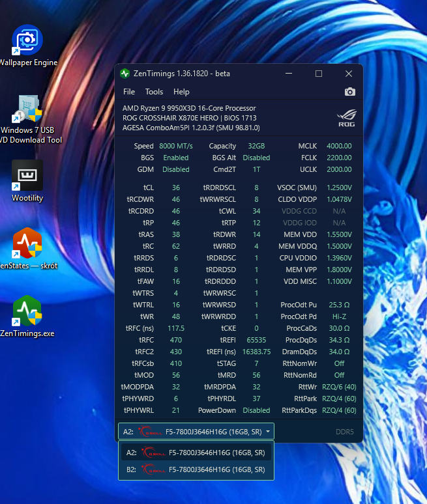
Task: Select B2 F5-7800J3646H16G module option
Action: click(x=196, y=469)
